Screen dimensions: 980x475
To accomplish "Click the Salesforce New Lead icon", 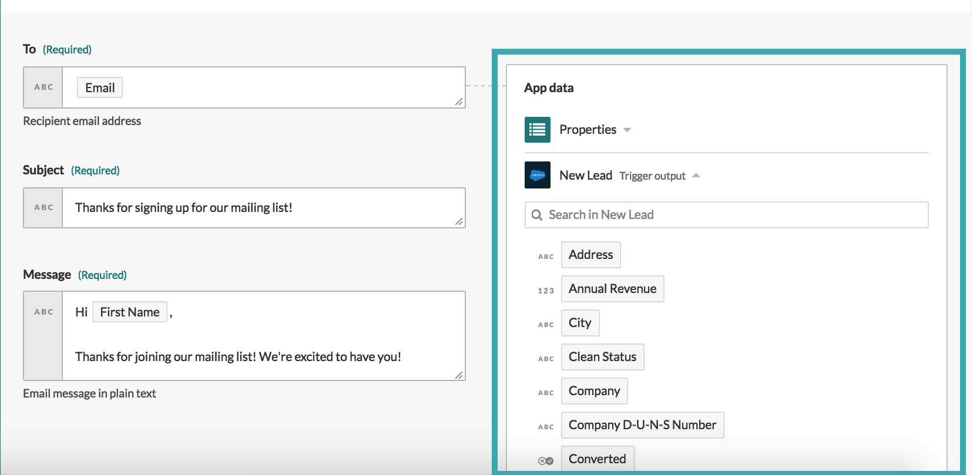I will [x=537, y=175].
